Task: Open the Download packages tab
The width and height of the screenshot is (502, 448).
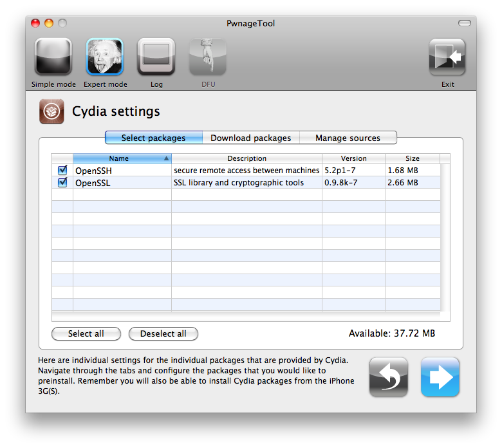Action: coord(251,138)
